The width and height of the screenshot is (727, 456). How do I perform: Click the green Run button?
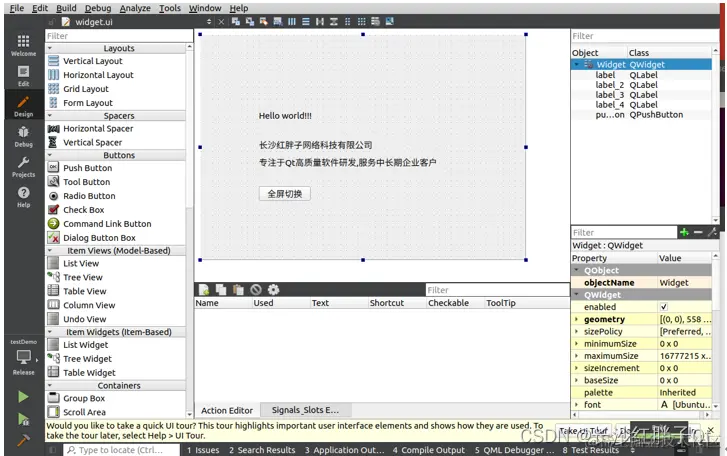23,397
